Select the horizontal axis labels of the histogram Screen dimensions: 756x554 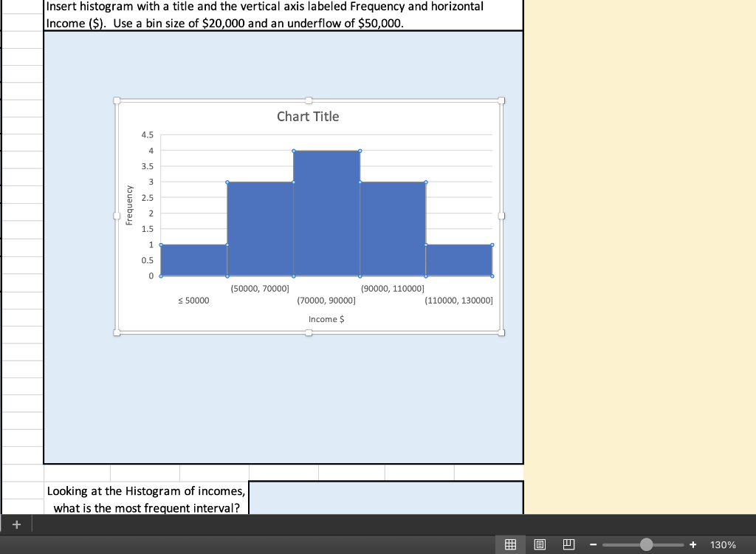click(x=325, y=294)
